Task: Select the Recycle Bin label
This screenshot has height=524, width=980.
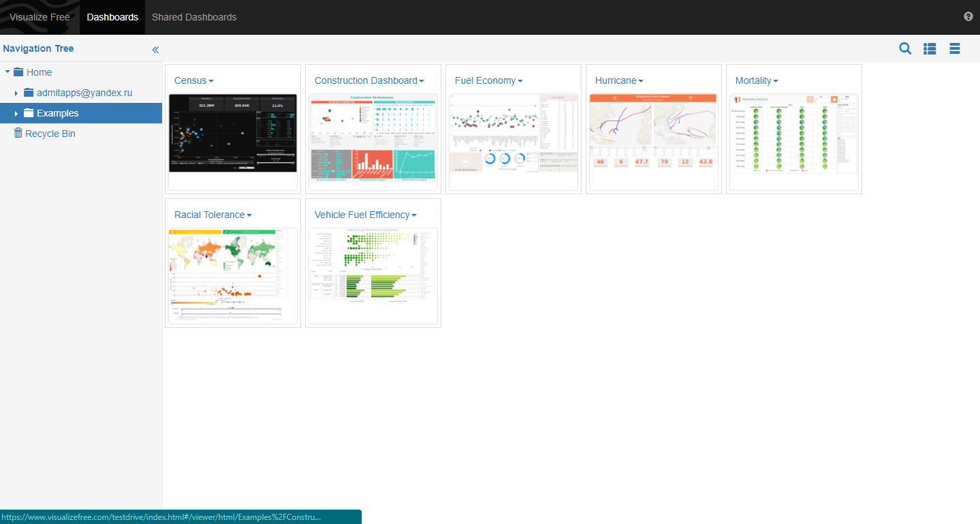Action: pos(50,134)
